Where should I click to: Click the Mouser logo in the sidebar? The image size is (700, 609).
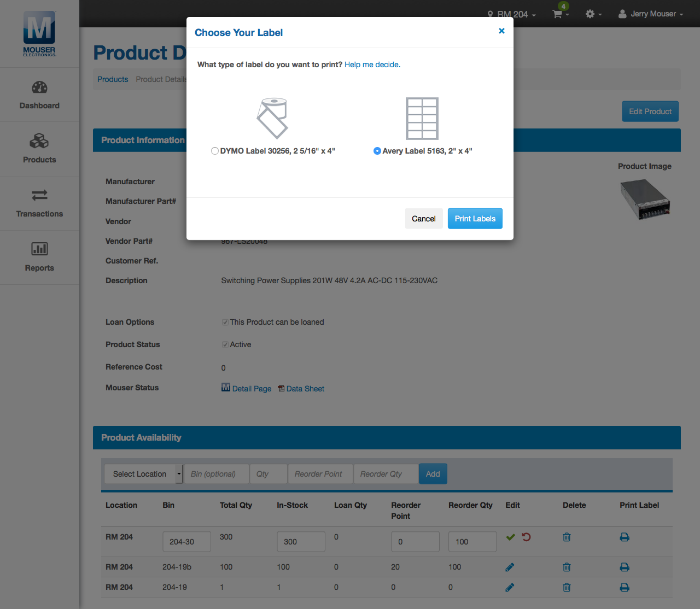pyautogui.click(x=39, y=33)
